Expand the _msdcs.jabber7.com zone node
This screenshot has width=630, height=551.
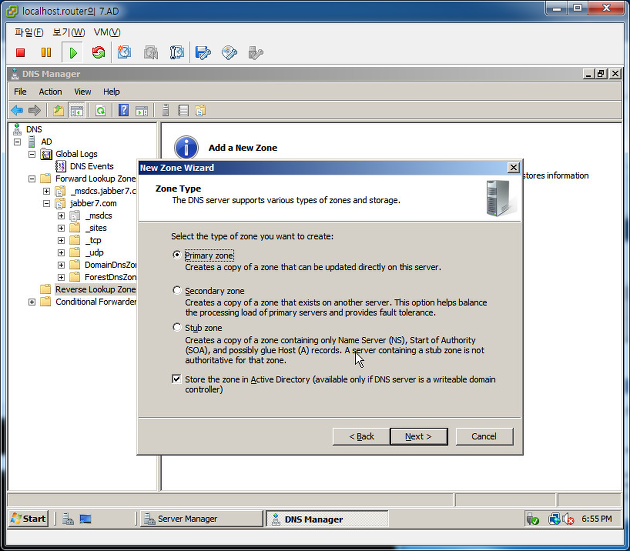[47, 191]
